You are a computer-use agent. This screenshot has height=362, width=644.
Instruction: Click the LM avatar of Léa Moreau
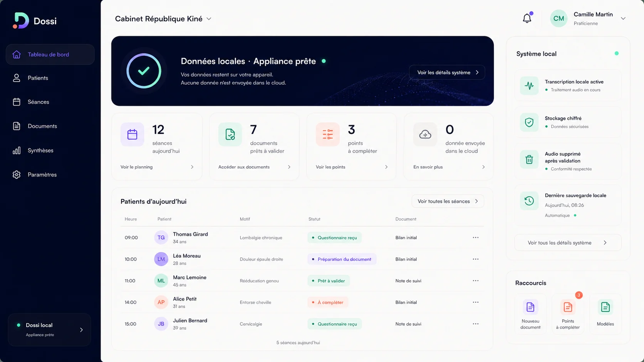pyautogui.click(x=161, y=259)
